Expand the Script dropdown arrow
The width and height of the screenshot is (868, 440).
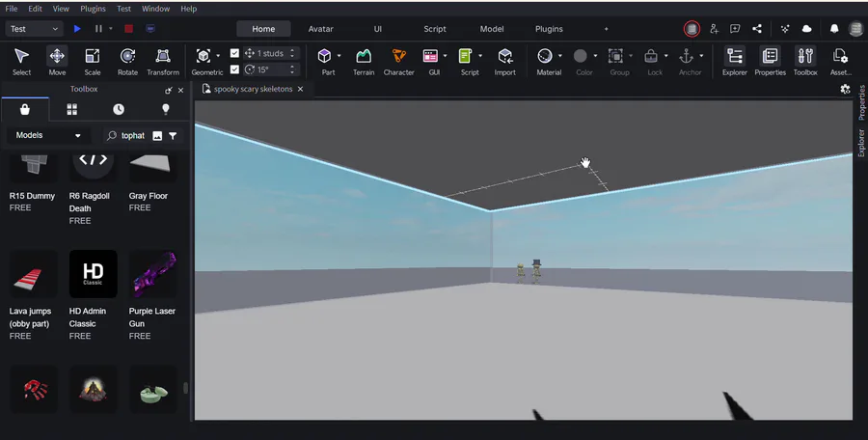pos(480,56)
